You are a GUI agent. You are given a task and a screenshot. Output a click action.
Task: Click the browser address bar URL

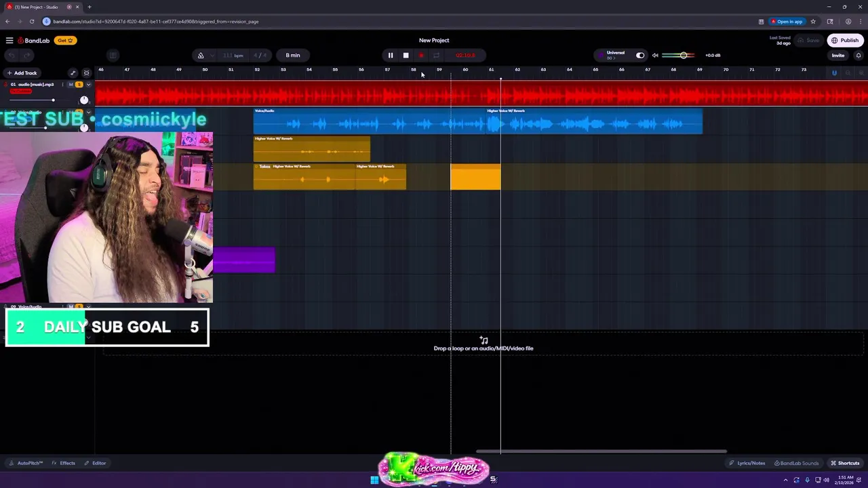coord(156,22)
